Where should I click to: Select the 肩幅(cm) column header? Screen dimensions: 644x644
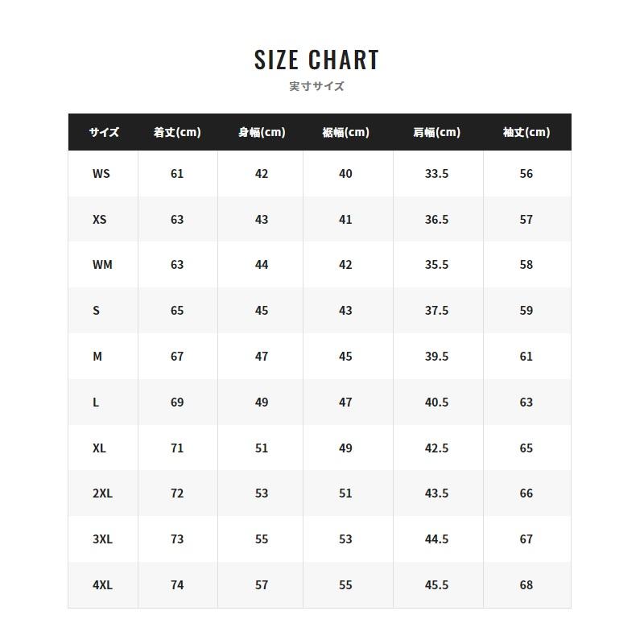pos(436,132)
